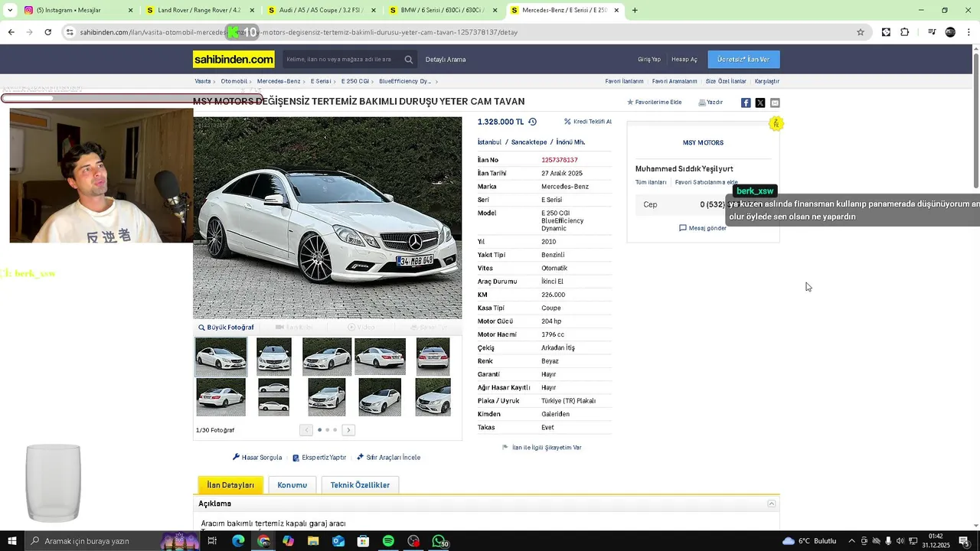Switch to Konumu tab
This screenshot has width=980, height=551.
[292, 485]
